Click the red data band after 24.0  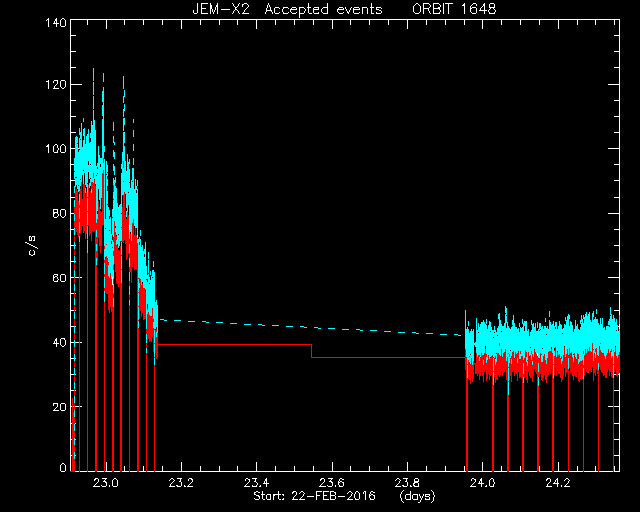coord(543,365)
